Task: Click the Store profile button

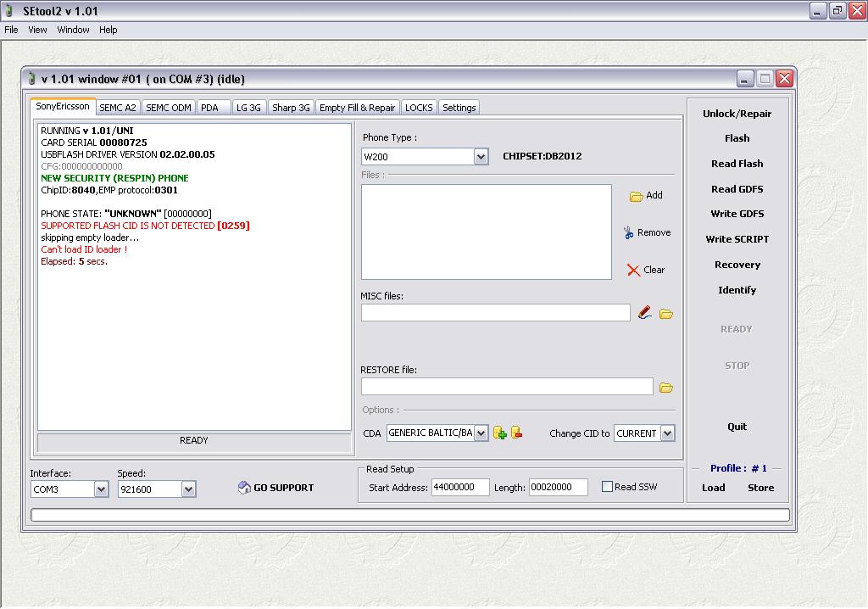Action: [760, 488]
